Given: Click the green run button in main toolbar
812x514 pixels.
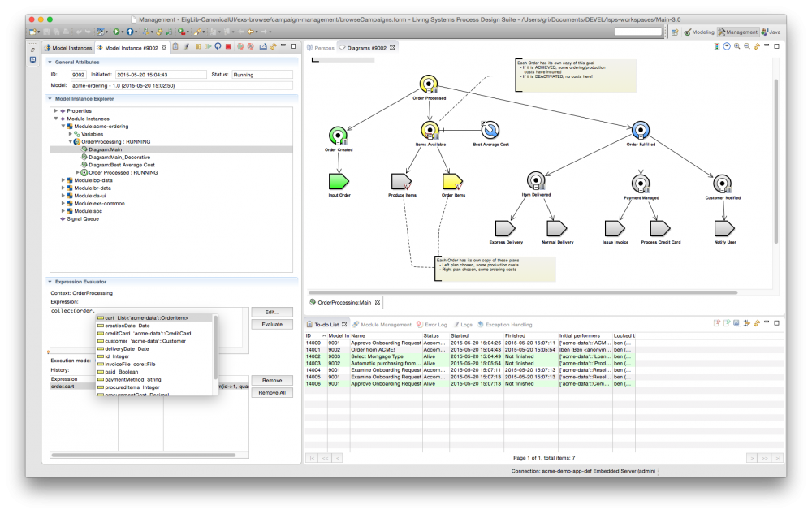Looking at the screenshot, I should coord(117,32).
